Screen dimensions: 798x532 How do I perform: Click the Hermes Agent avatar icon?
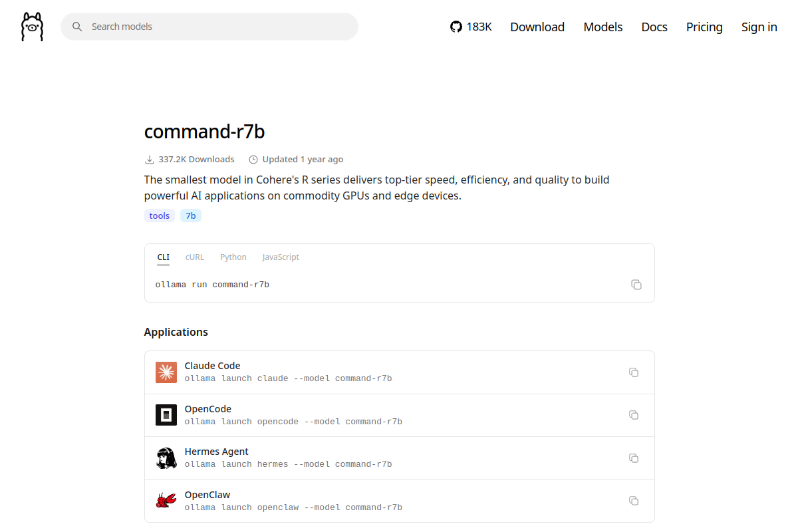pos(166,458)
